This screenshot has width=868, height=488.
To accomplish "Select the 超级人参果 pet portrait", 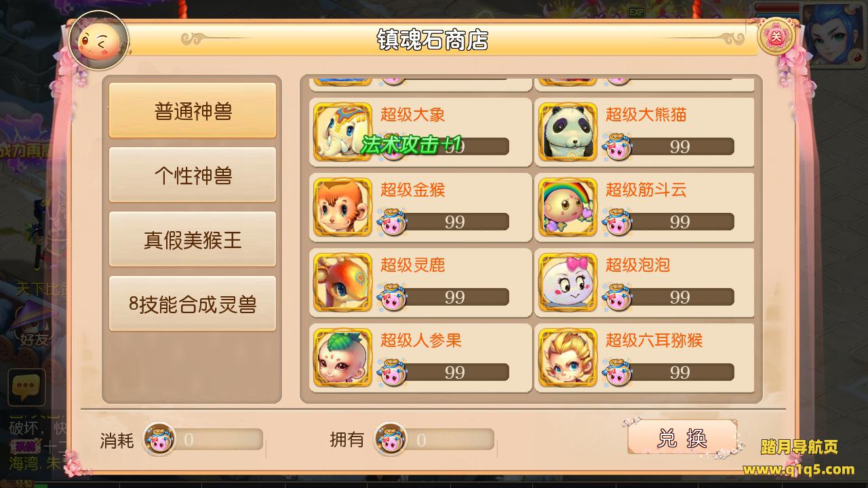I will click(x=343, y=358).
